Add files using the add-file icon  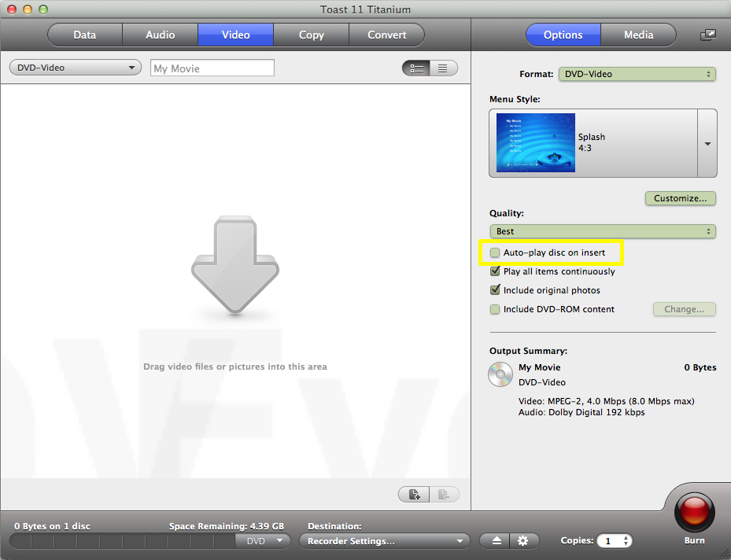click(x=414, y=494)
